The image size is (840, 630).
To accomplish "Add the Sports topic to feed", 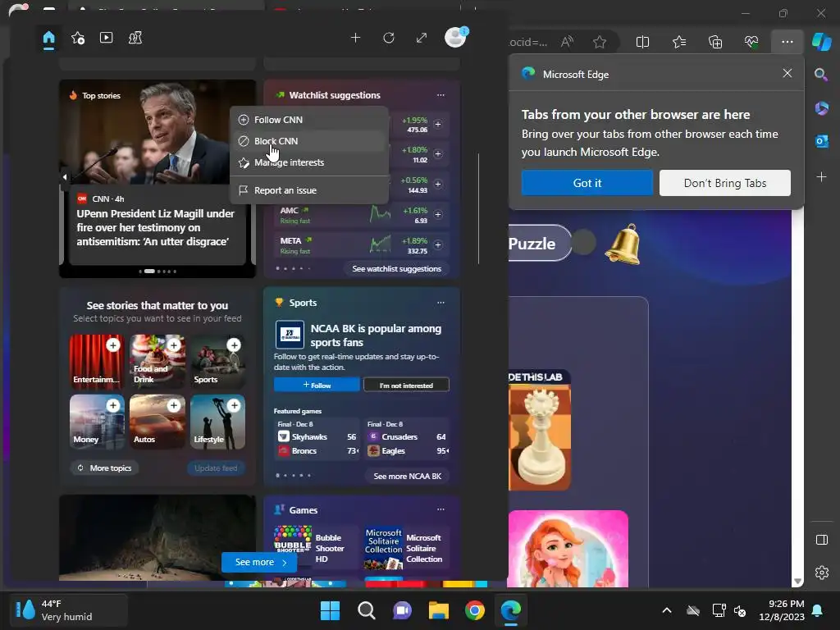I will click(x=234, y=345).
